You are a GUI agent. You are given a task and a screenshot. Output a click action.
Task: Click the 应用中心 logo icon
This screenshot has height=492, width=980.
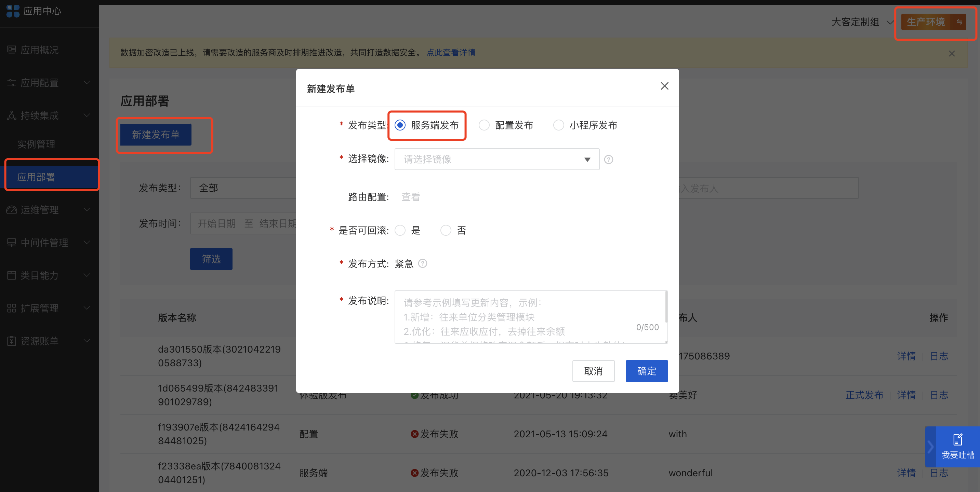point(13,11)
